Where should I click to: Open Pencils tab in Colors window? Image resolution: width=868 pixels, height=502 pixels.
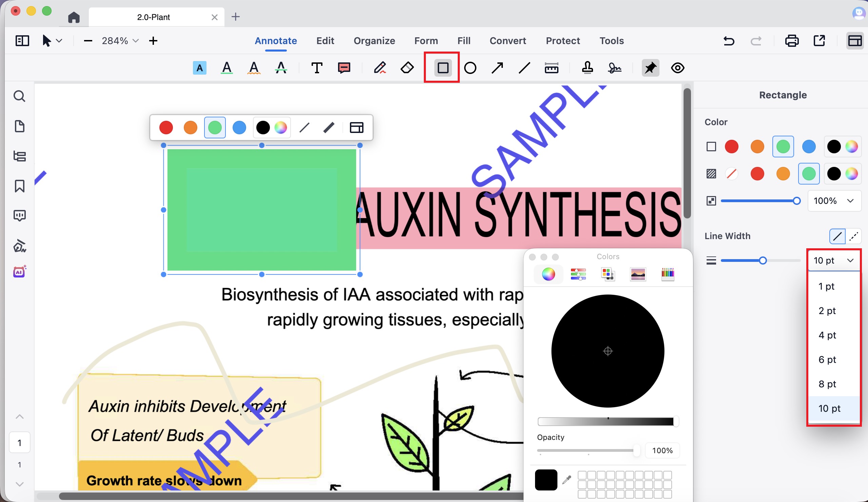click(x=668, y=275)
